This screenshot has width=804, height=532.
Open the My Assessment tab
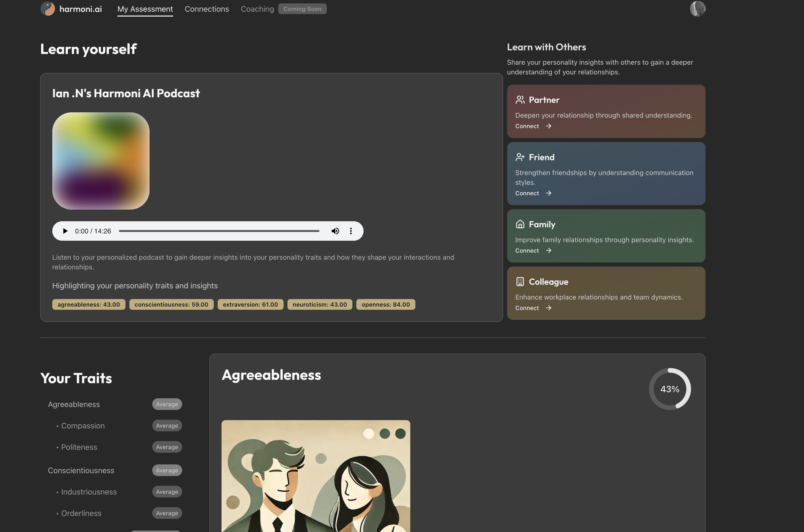point(145,9)
